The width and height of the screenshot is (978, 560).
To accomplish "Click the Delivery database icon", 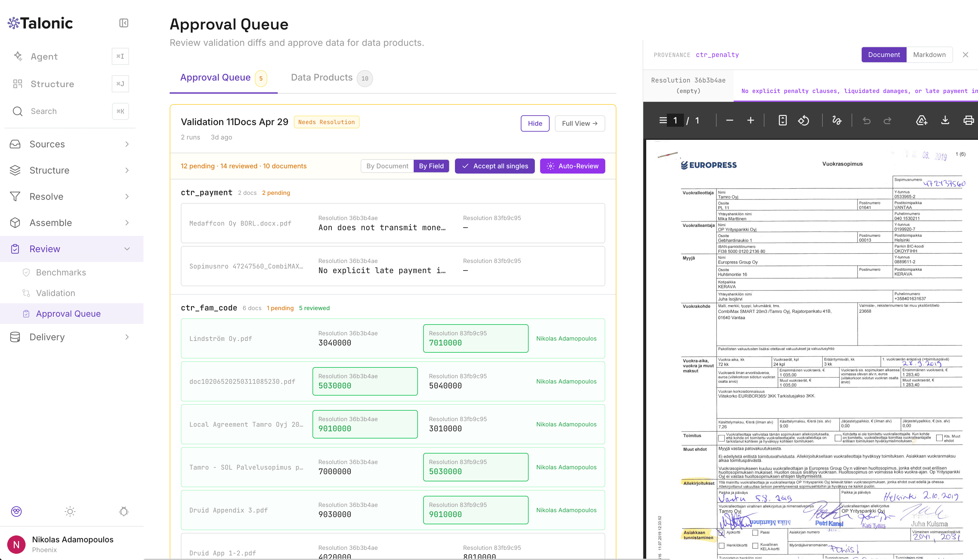I will click(15, 337).
